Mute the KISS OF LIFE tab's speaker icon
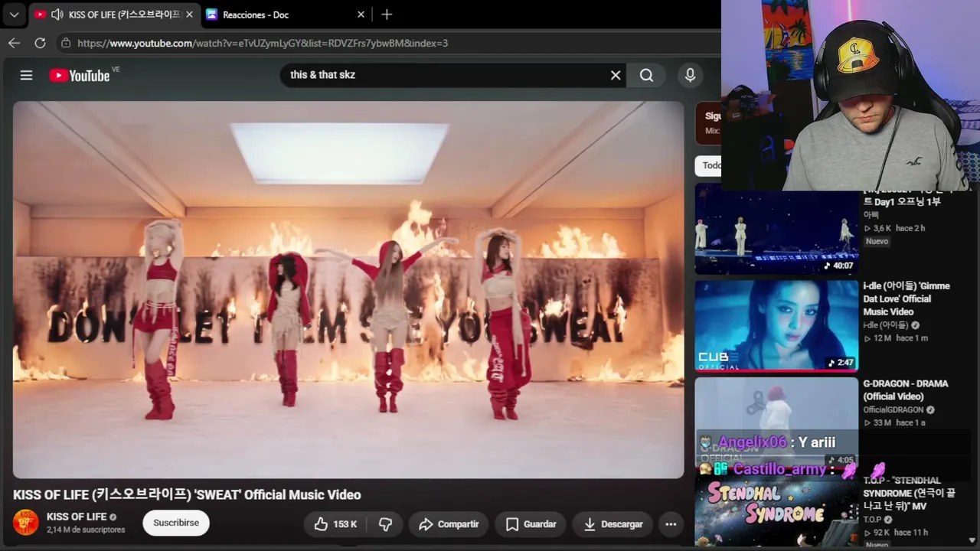Image resolution: width=980 pixels, height=551 pixels. pos(57,15)
